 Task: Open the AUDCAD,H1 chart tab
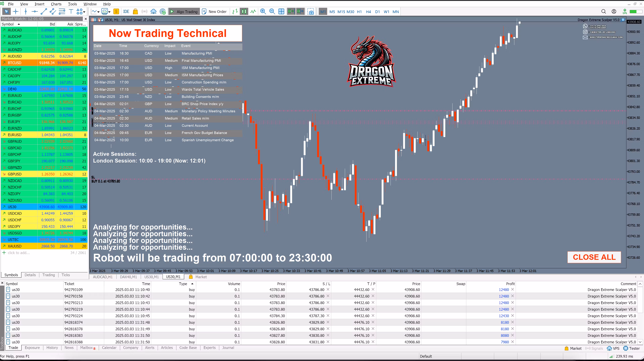[x=103, y=277]
